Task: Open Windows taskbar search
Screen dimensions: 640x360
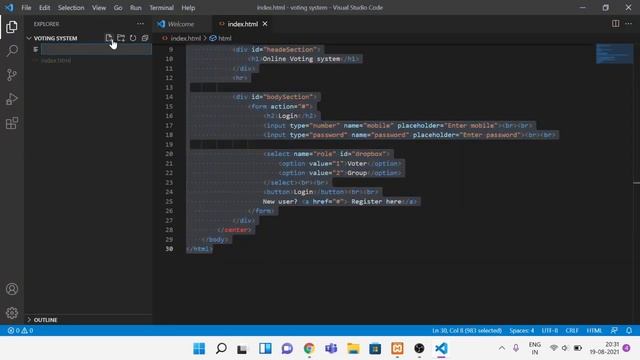Action: pyautogui.click(x=221, y=348)
